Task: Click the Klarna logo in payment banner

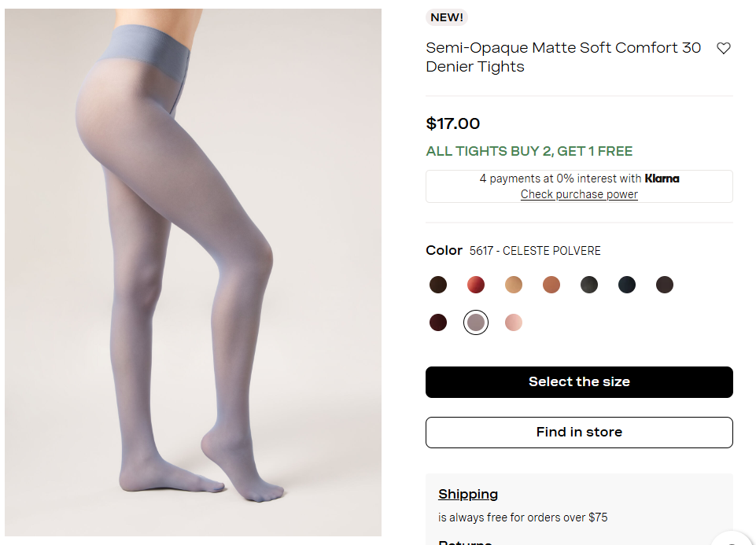Action: click(662, 179)
